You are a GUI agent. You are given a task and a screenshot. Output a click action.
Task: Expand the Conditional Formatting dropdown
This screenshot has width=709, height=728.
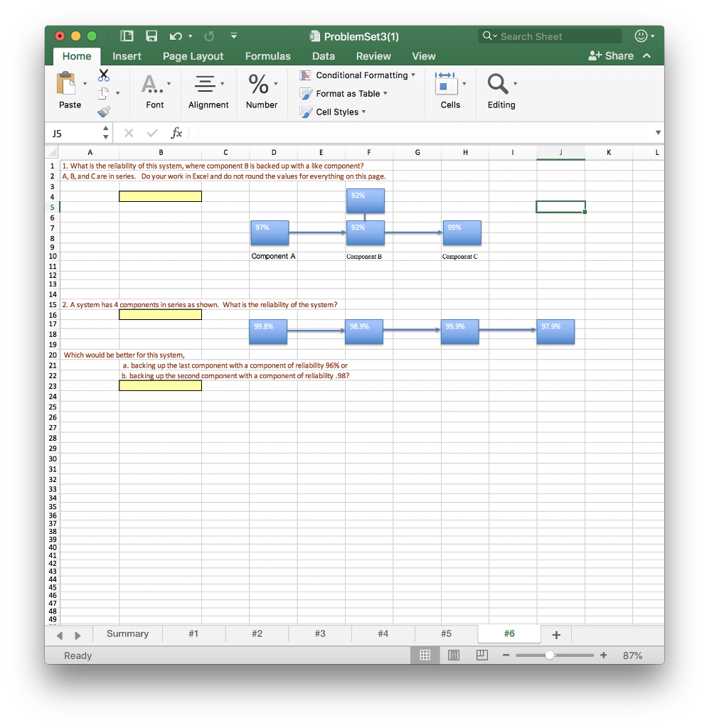coord(413,75)
